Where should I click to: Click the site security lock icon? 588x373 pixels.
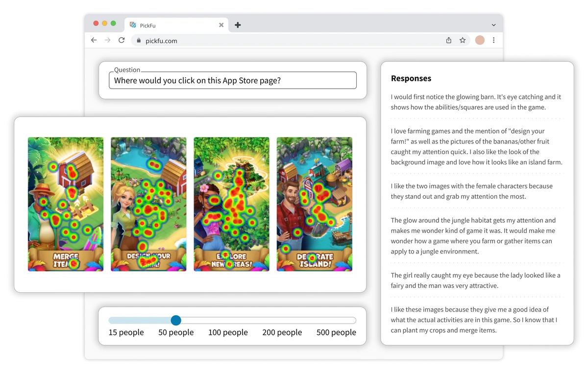coord(140,41)
